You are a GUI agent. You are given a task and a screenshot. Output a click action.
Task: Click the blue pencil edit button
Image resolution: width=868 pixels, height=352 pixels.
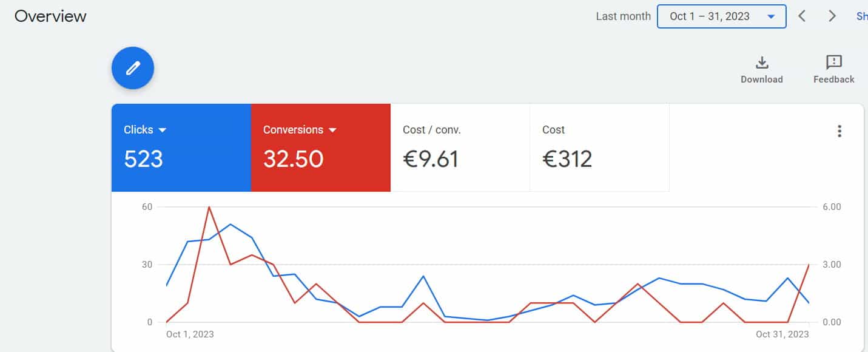click(x=133, y=68)
